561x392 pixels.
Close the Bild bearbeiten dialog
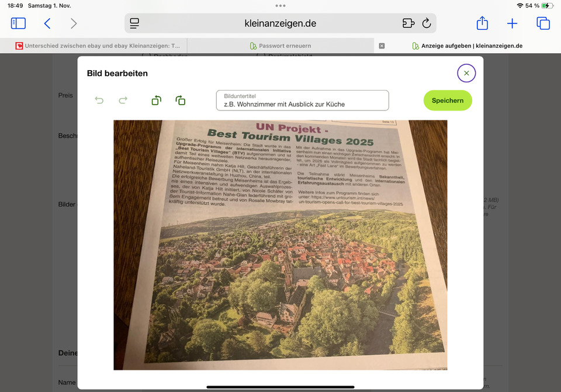(x=466, y=73)
